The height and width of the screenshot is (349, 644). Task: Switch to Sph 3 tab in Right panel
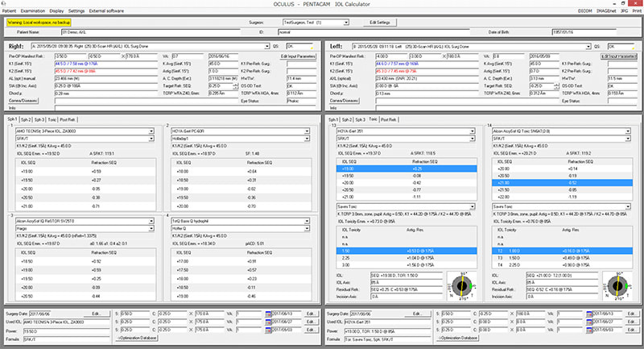(39, 119)
